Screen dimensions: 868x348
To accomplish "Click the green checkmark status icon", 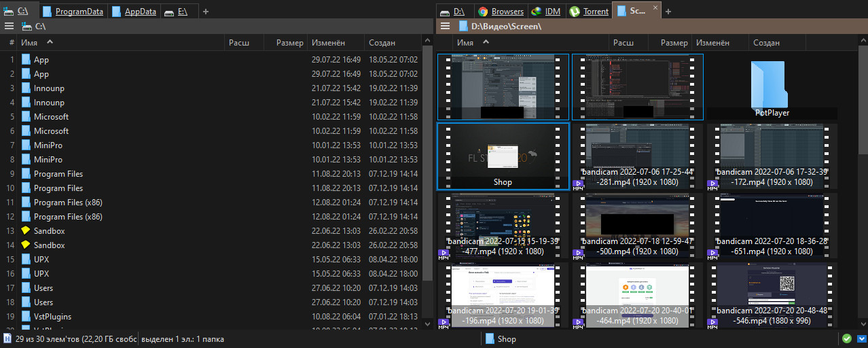I will [846, 338].
